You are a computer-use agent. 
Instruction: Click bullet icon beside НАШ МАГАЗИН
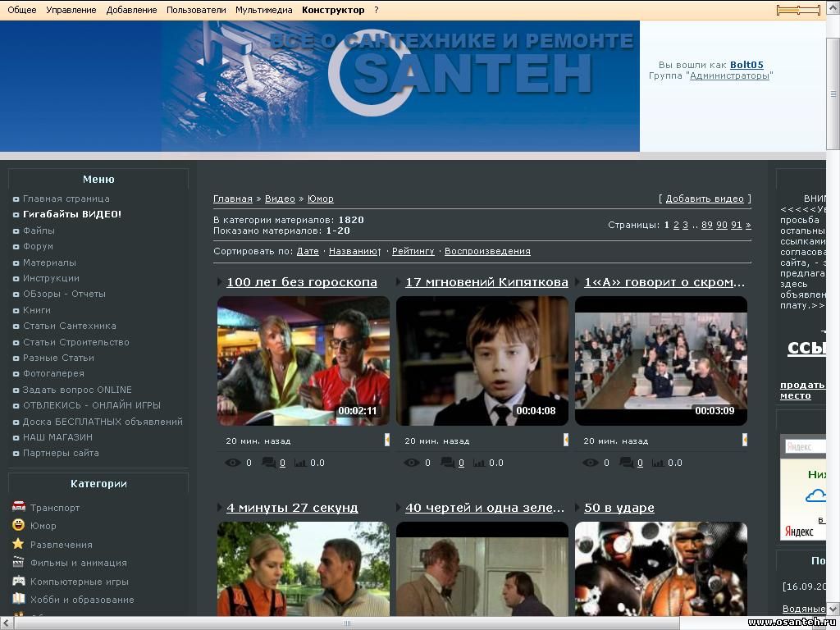tap(16, 438)
